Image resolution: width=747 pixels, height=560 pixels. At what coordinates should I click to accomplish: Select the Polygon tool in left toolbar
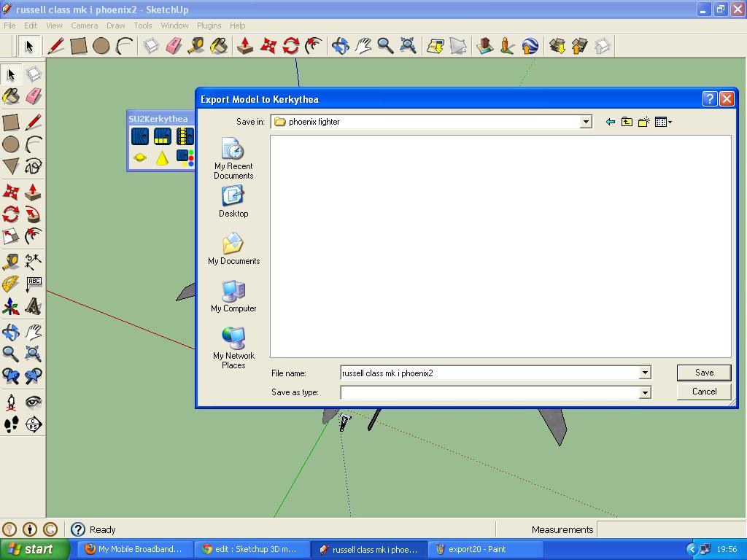11,166
